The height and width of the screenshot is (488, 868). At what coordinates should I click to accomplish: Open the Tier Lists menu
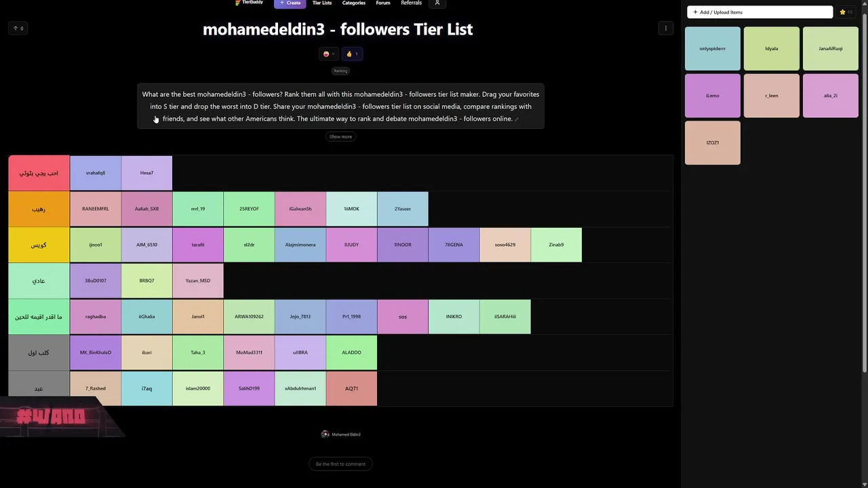(322, 3)
